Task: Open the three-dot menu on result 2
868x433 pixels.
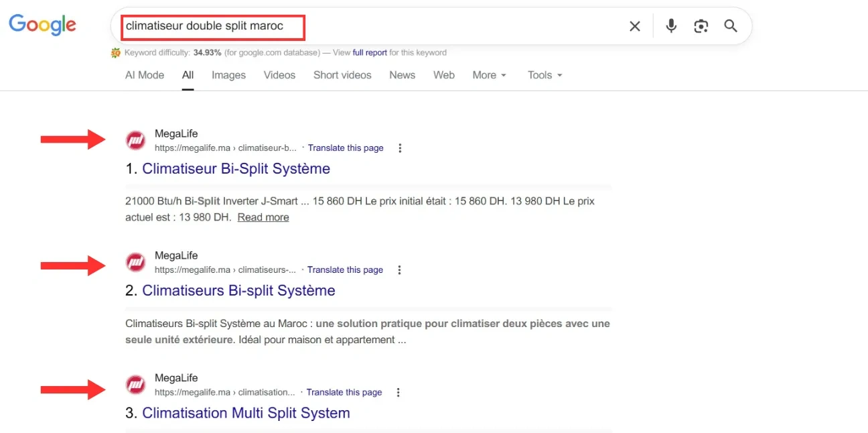Action: click(x=399, y=269)
